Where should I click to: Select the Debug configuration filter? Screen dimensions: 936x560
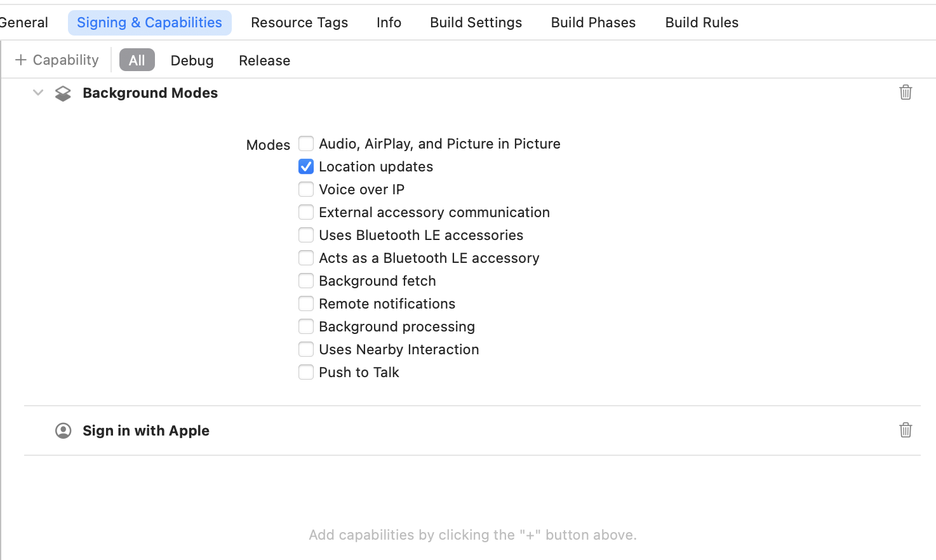pyautogui.click(x=192, y=60)
